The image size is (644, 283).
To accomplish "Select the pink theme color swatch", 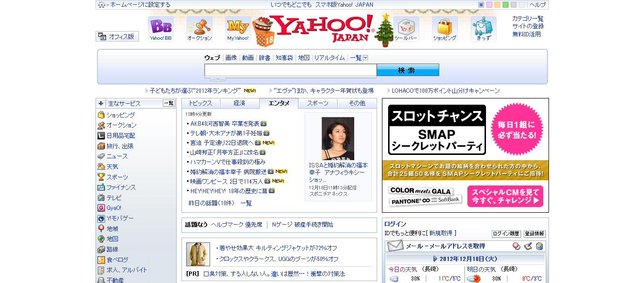I will [x=489, y=5].
